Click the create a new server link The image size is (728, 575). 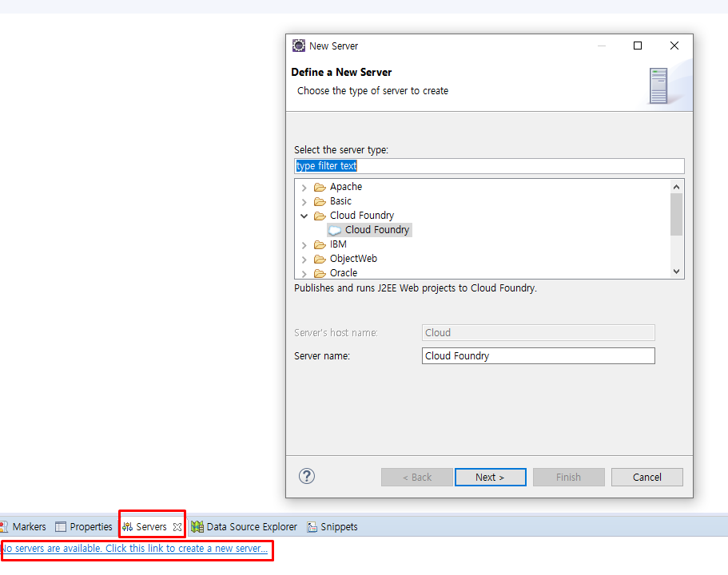134,548
